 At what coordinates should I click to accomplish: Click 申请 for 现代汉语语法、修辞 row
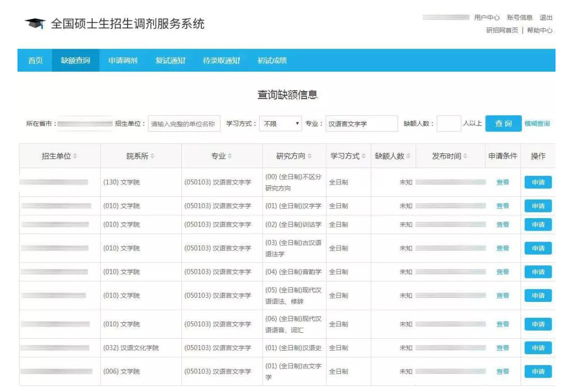(x=538, y=296)
